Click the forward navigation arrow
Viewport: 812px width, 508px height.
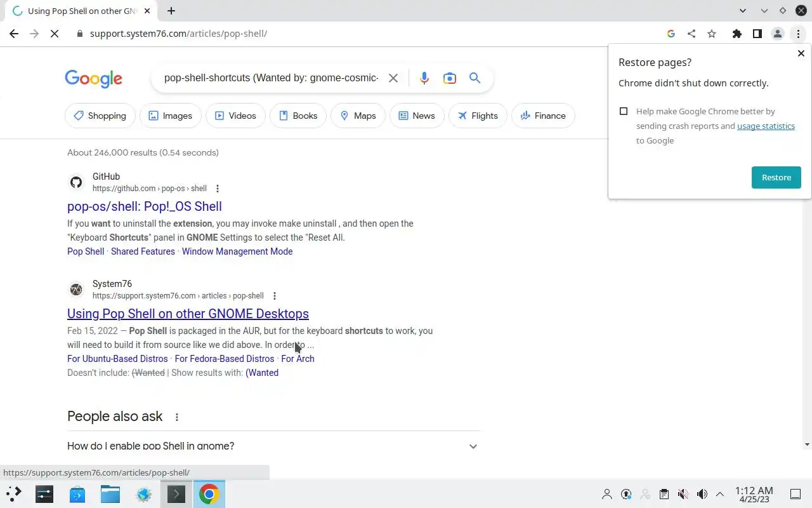tap(34, 34)
